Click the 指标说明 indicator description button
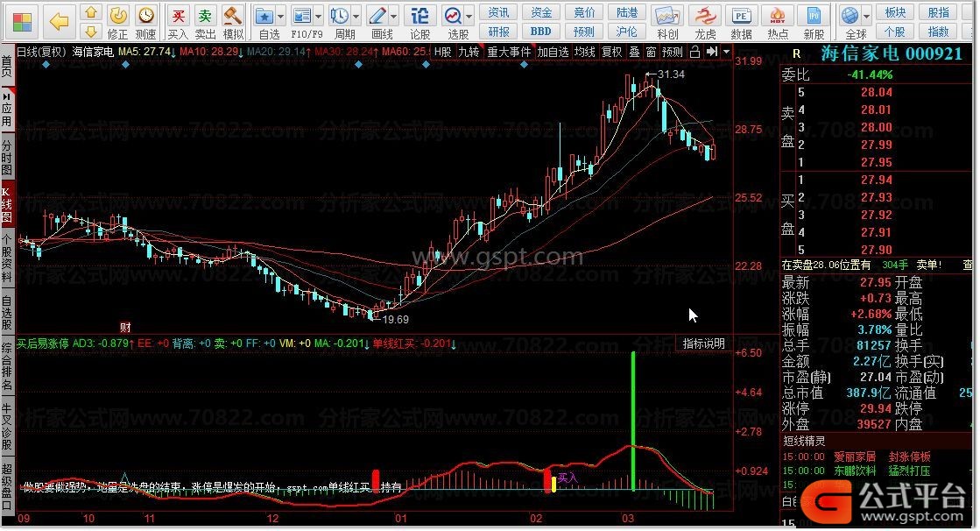This screenshot has height=531, width=980. [703, 343]
